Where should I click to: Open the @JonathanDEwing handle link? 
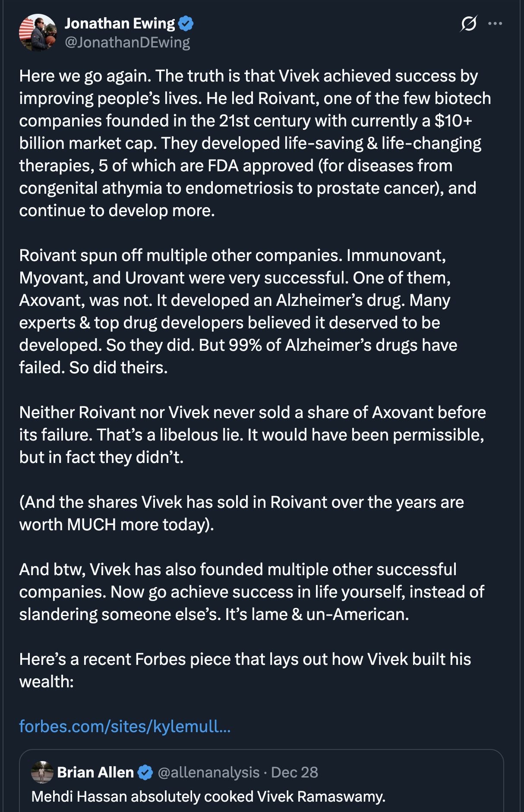pos(127,42)
